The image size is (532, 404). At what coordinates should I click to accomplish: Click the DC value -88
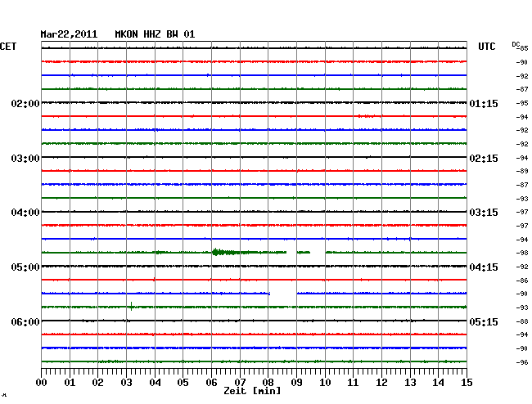[522, 321]
